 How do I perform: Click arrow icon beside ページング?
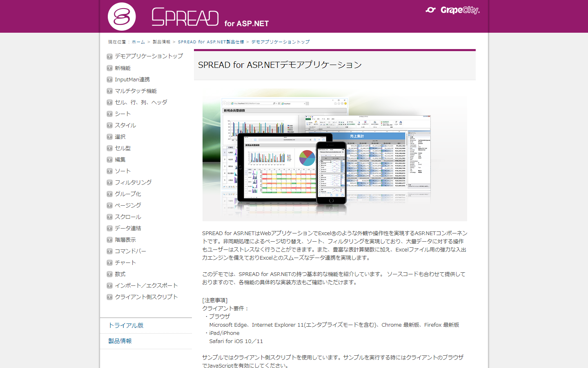109,205
